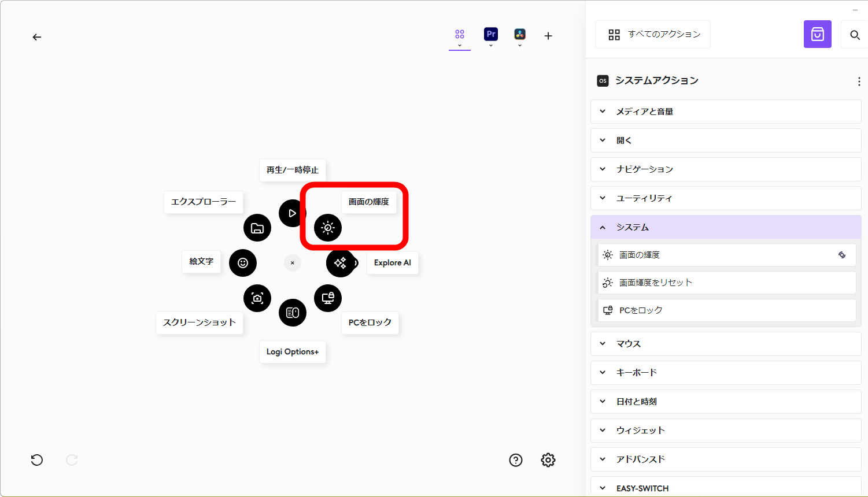The height and width of the screenshot is (497, 868).
Task: Click the Explore AI sparkle icon
Action: [x=340, y=263]
